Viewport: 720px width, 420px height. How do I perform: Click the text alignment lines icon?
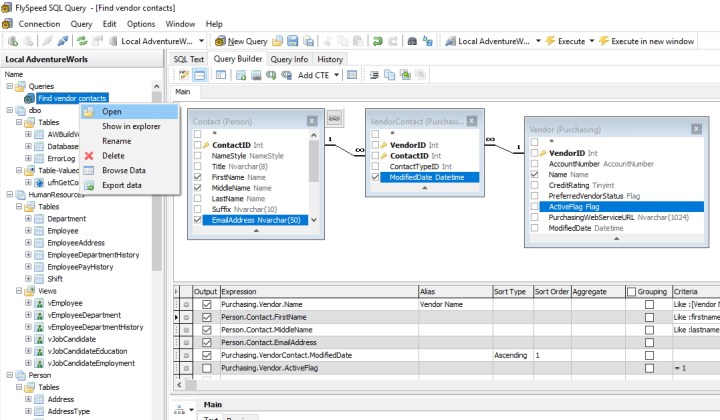(374, 75)
